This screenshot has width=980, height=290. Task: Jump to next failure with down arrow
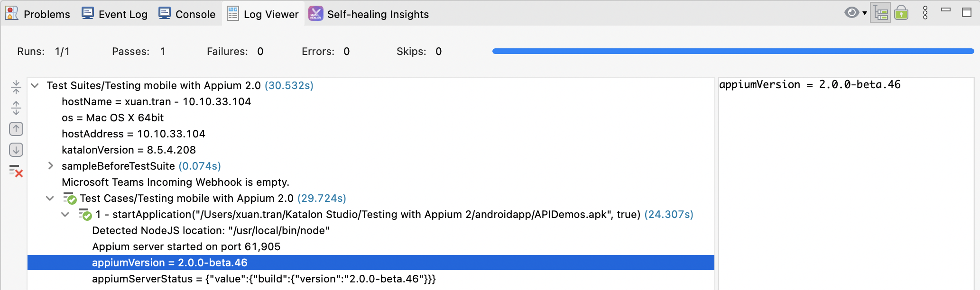16,150
